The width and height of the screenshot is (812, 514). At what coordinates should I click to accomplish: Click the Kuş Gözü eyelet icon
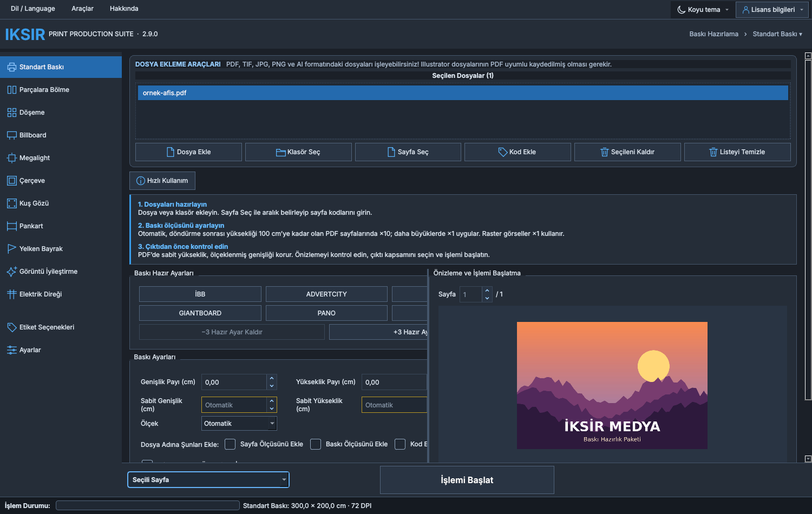(x=11, y=203)
